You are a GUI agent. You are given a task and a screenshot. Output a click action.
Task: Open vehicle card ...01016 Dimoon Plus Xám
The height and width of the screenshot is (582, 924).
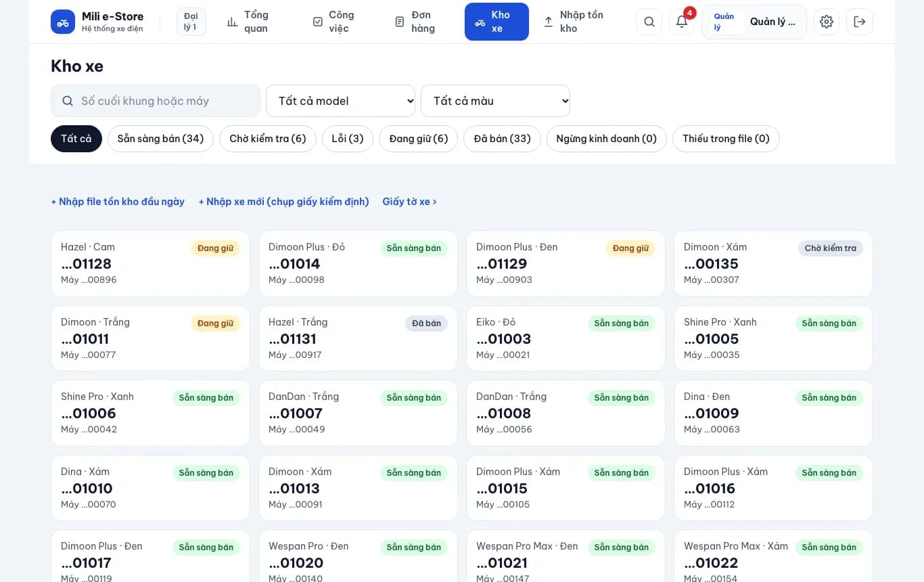pos(773,488)
